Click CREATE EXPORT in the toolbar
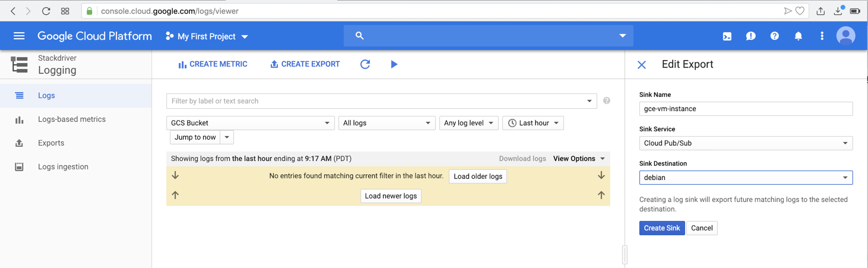 click(305, 64)
